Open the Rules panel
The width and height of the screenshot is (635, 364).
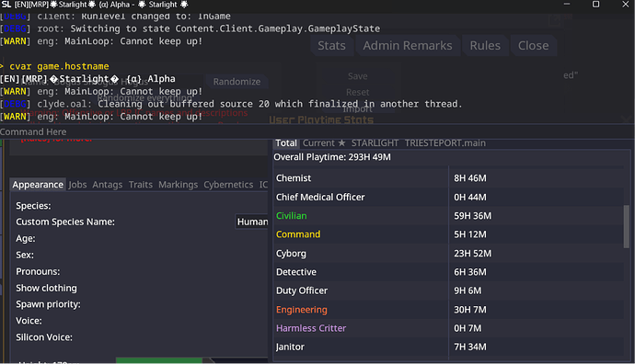tap(485, 46)
